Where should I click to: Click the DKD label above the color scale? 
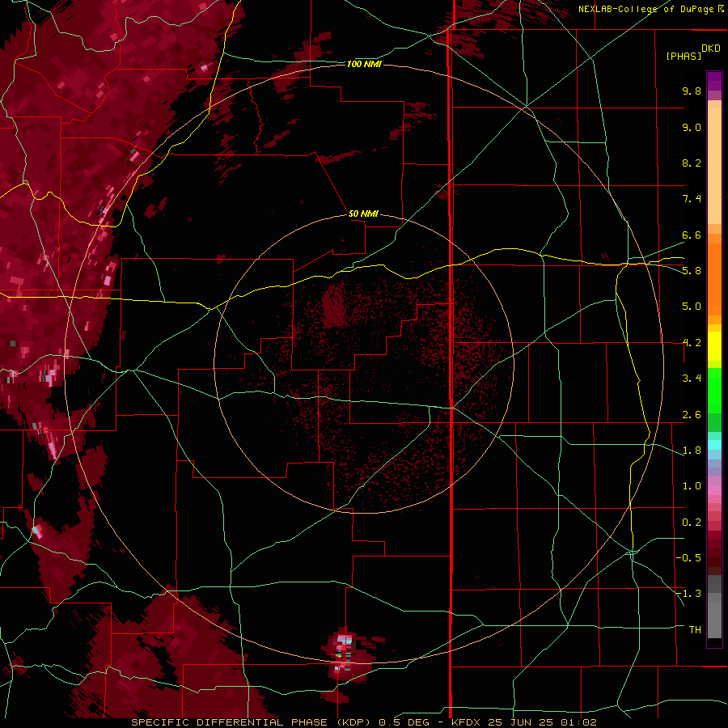tap(711, 49)
